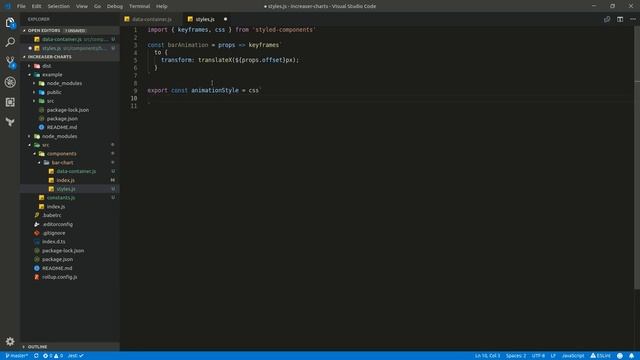Select styles.js in Open Editors list

[70, 48]
